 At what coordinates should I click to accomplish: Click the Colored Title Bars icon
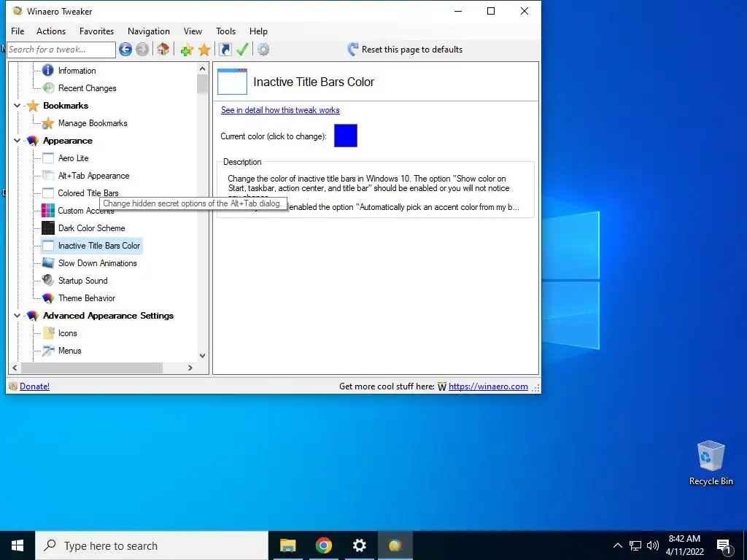[x=48, y=192]
